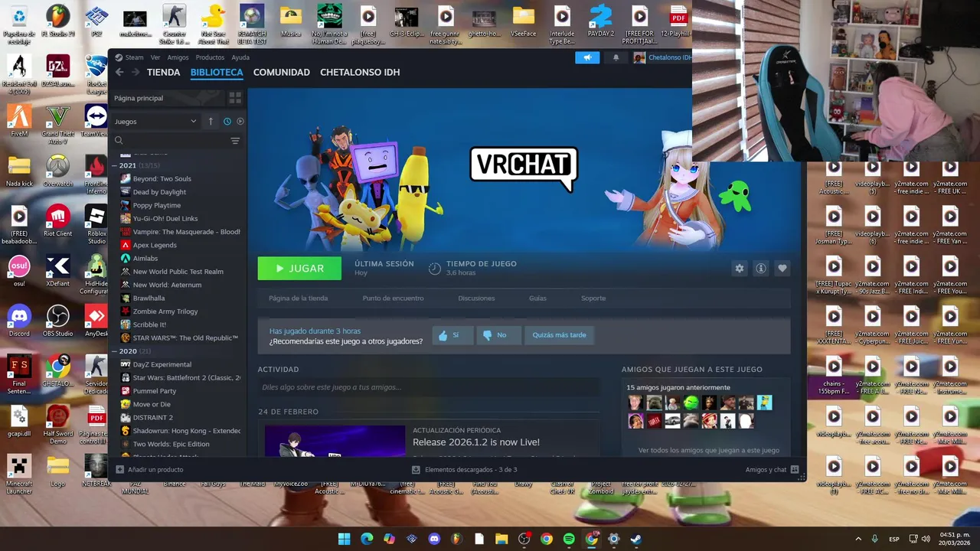Image resolution: width=980 pixels, height=551 pixels.
Task: Open the game settings gear icon
Action: click(739, 269)
